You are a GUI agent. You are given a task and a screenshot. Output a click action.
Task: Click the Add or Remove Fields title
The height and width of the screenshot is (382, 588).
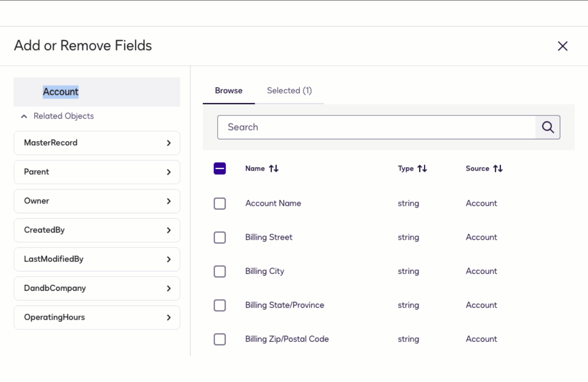83,45
